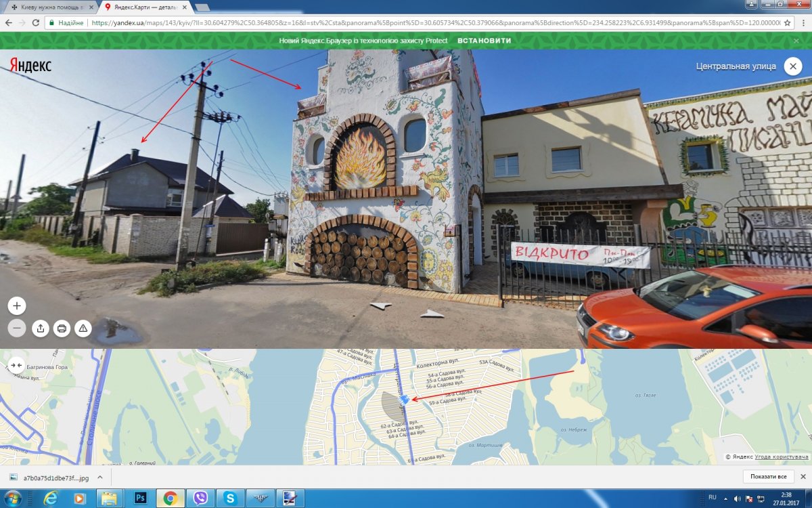Click the Центральная улица street label

click(736, 66)
